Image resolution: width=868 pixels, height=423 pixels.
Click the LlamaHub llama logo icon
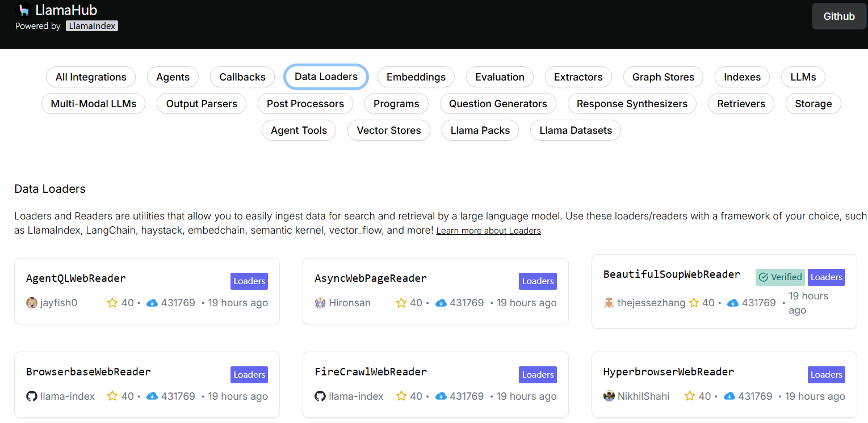pos(23,10)
